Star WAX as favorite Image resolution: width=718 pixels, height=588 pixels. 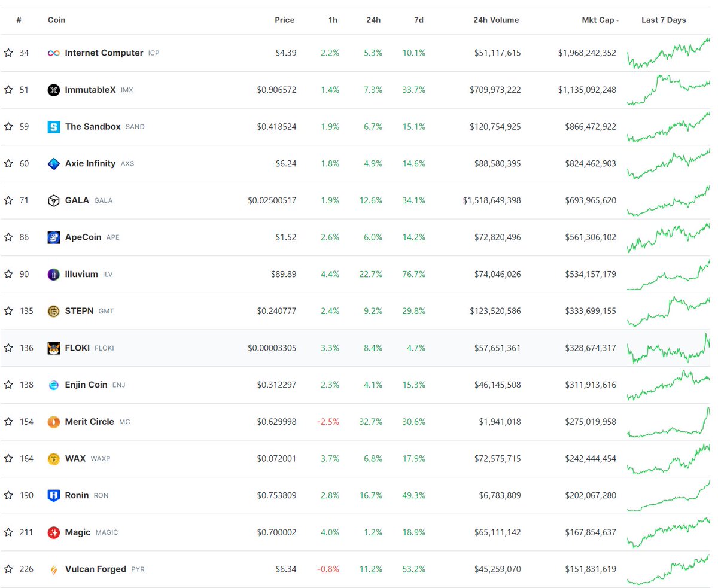click(8, 459)
